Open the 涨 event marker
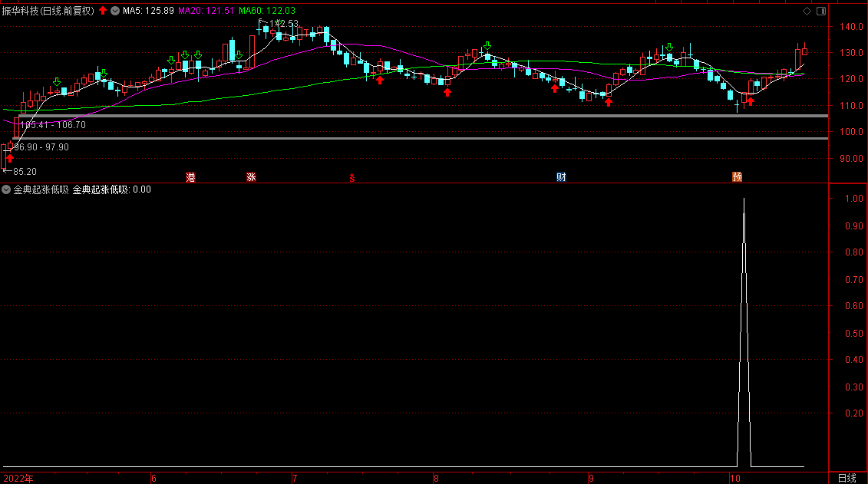This screenshot has width=868, height=484. tap(251, 177)
